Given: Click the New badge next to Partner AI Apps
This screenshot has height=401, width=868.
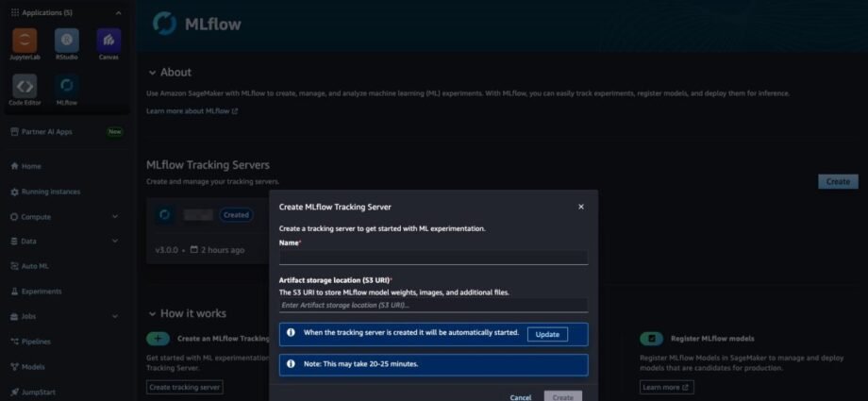Looking at the screenshot, I should click(114, 132).
